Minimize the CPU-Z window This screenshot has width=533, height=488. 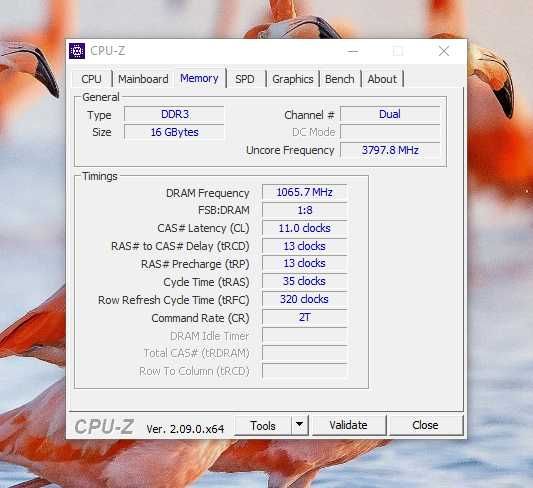(x=353, y=51)
